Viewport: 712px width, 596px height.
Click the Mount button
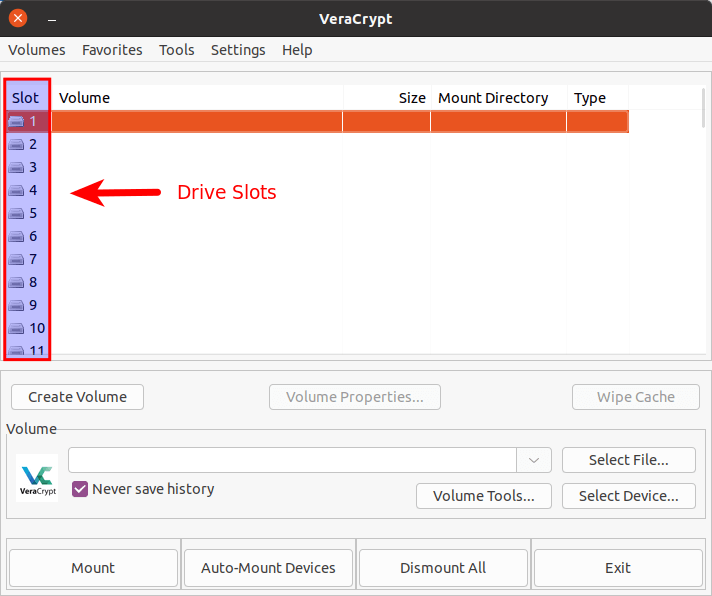point(93,568)
